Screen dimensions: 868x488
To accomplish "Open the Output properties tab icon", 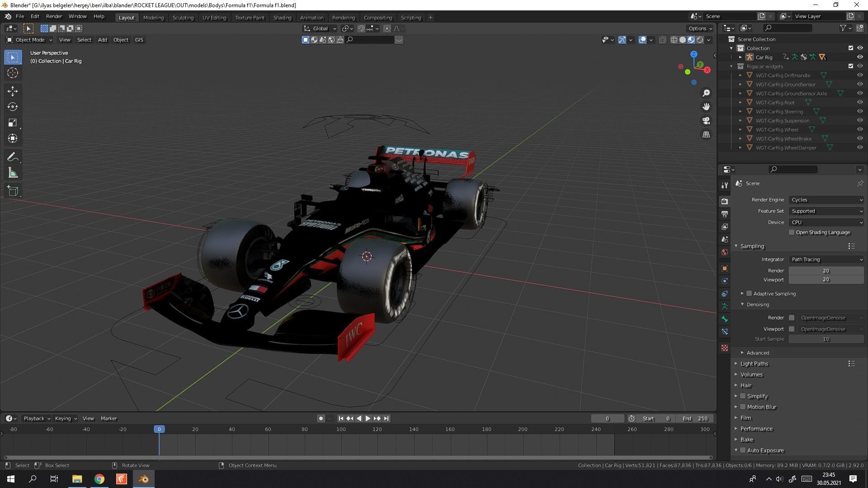I will (725, 214).
